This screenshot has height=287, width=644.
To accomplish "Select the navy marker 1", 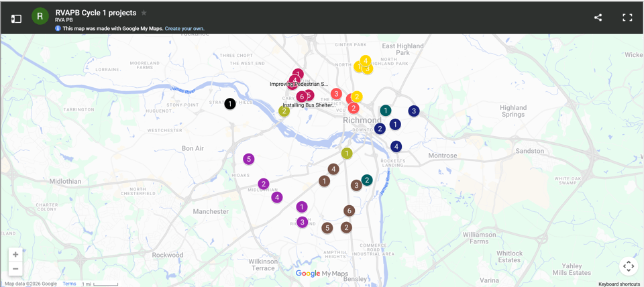I will 395,124.
